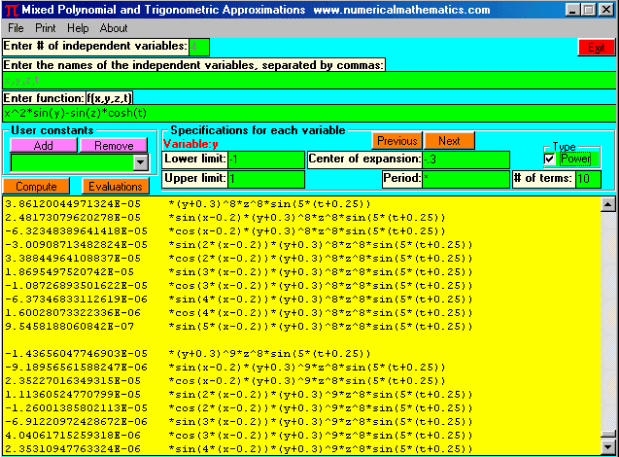
Task: Open the About menu
Action: [114, 28]
